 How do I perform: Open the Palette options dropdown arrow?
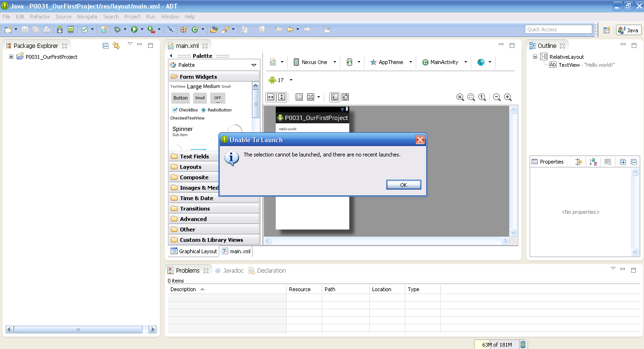(254, 65)
